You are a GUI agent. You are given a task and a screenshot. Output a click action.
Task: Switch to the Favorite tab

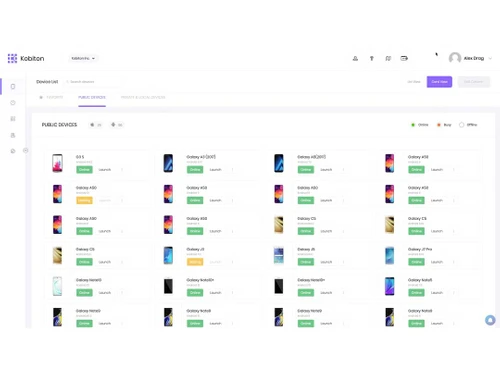51,97
